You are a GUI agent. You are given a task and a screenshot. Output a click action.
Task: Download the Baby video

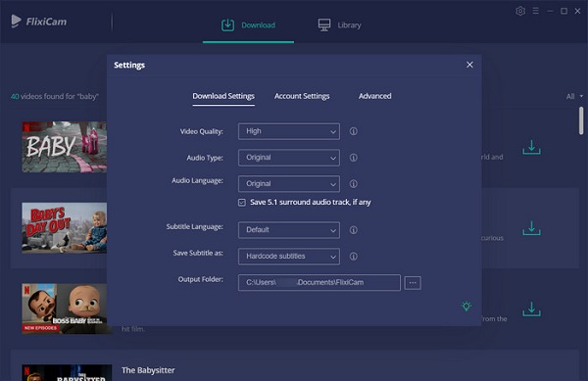[531, 148]
